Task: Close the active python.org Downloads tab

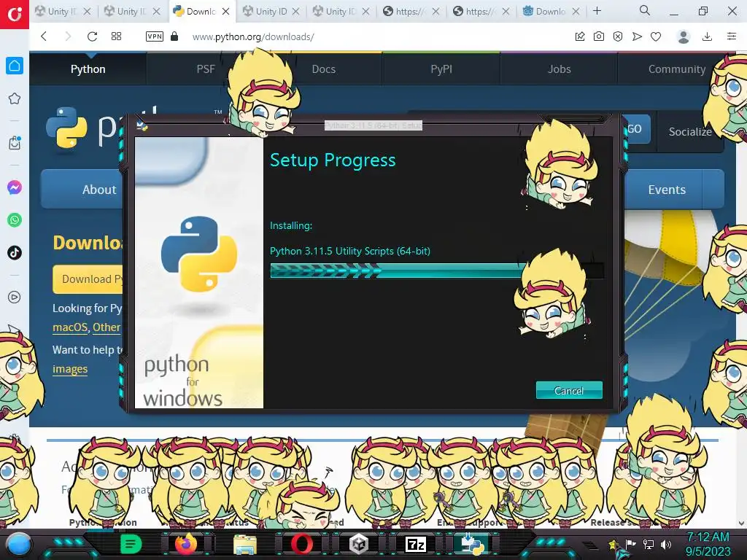Action: pyautogui.click(x=226, y=12)
